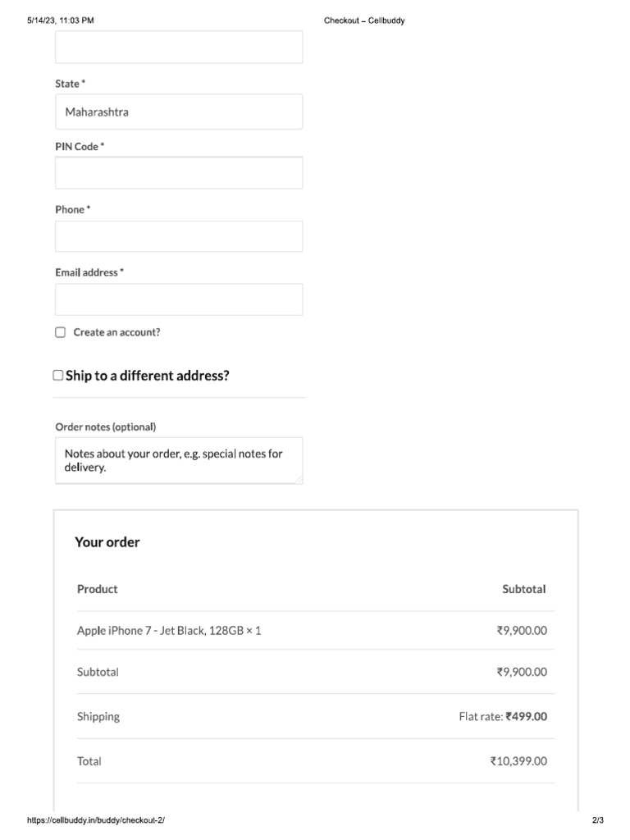
Task: Click the Flat rate ₹499.00 shipping amount
Action: 503,716
